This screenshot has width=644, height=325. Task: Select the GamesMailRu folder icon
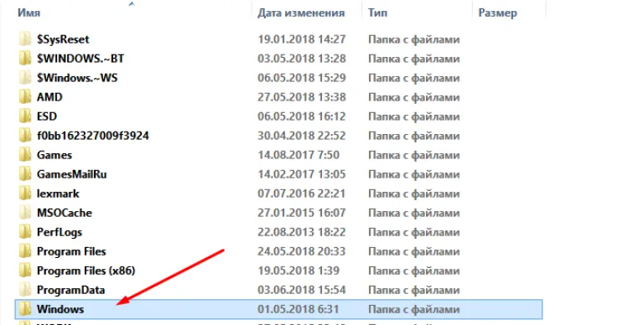(25, 174)
